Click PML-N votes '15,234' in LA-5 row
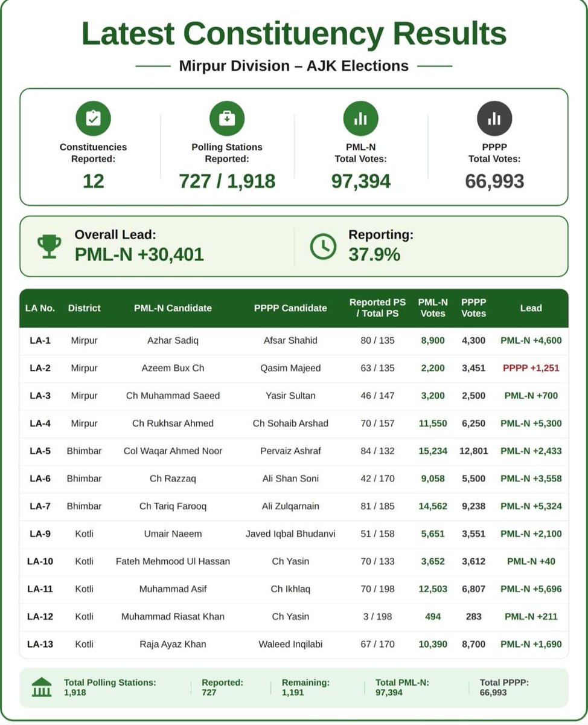Image resolution: width=588 pixels, height=725 pixels. click(x=433, y=451)
